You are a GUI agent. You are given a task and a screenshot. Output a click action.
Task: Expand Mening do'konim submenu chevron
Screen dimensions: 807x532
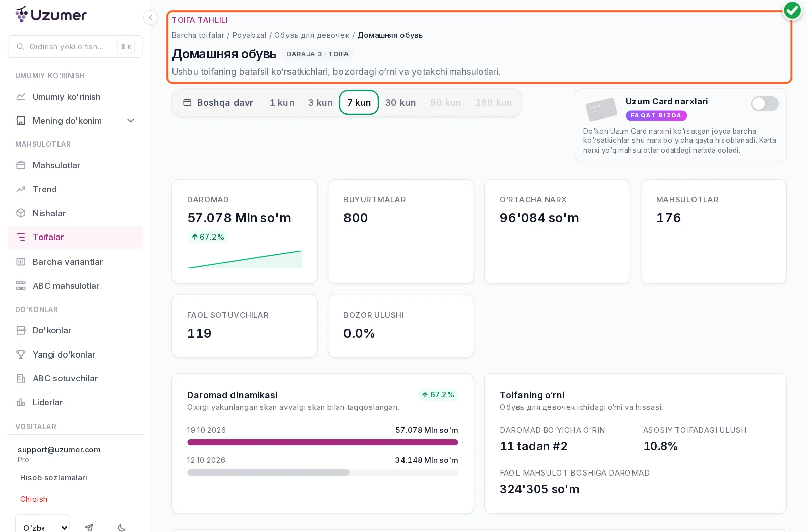pos(131,121)
